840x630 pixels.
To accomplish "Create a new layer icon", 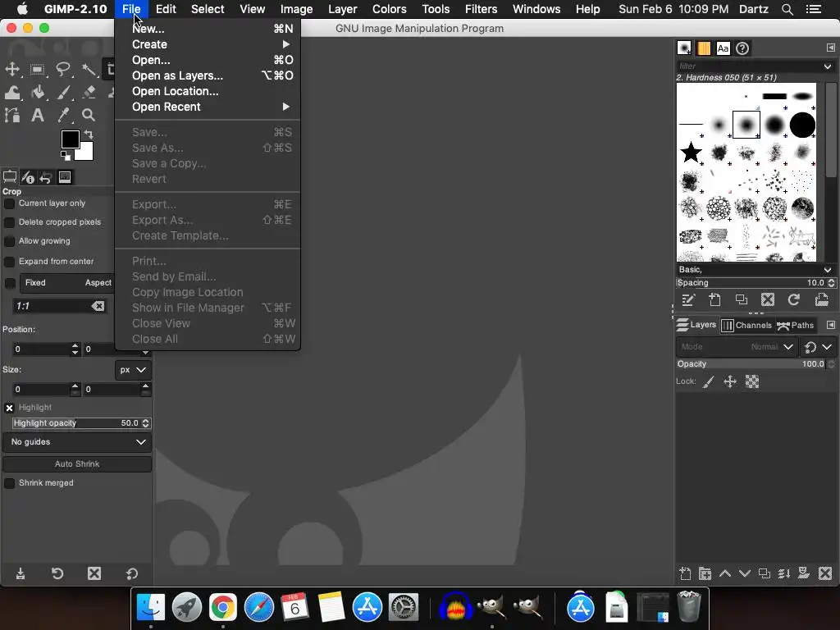I will (x=685, y=573).
